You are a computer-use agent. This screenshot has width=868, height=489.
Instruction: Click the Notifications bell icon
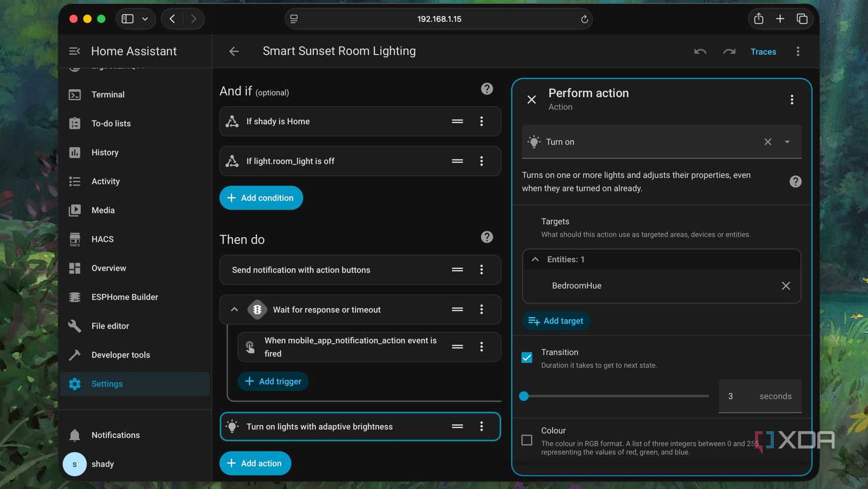click(75, 435)
